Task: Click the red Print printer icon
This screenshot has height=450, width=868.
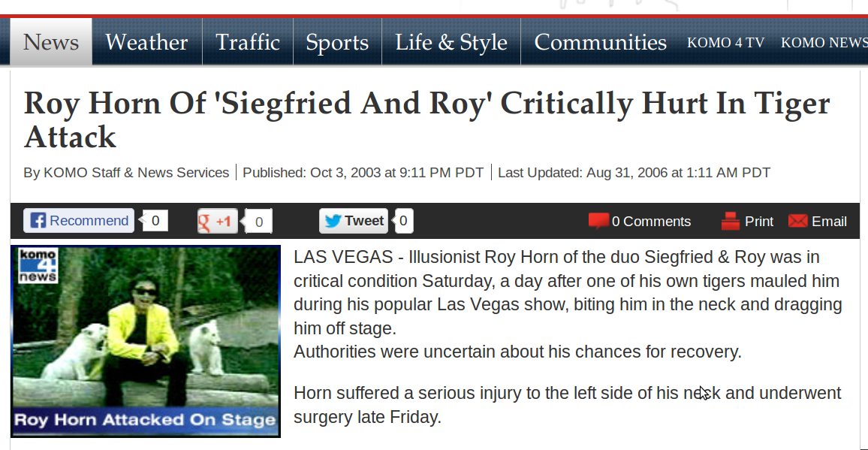Action: pyautogui.click(x=730, y=221)
